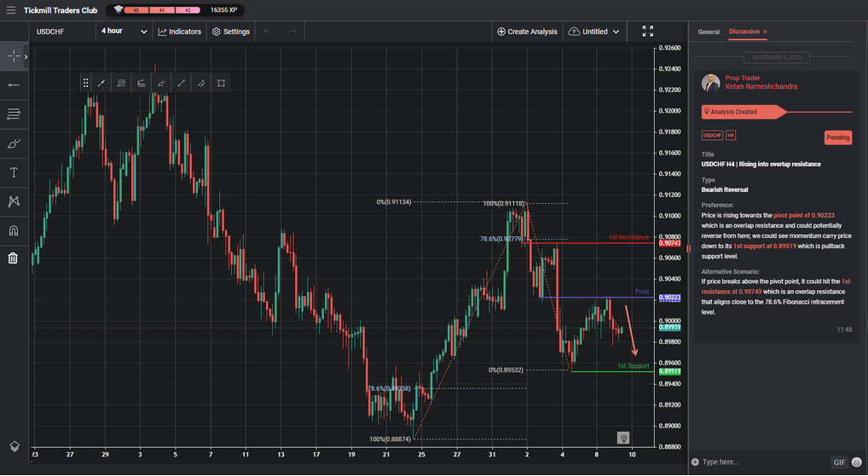The height and width of the screenshot is (476, 868).
Task: Open the GIF picker
Action: point(839,462)
